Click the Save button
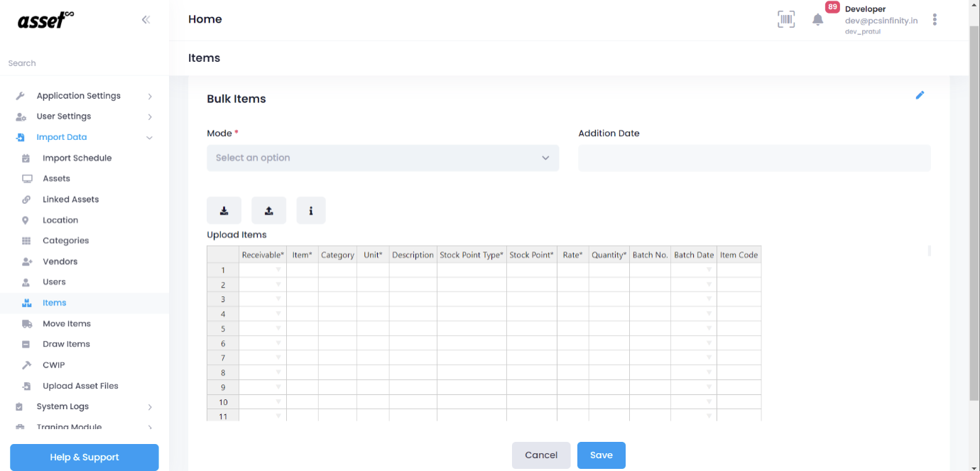The width and height of the screenshot is (980, 471). click(x=601, y=455)
